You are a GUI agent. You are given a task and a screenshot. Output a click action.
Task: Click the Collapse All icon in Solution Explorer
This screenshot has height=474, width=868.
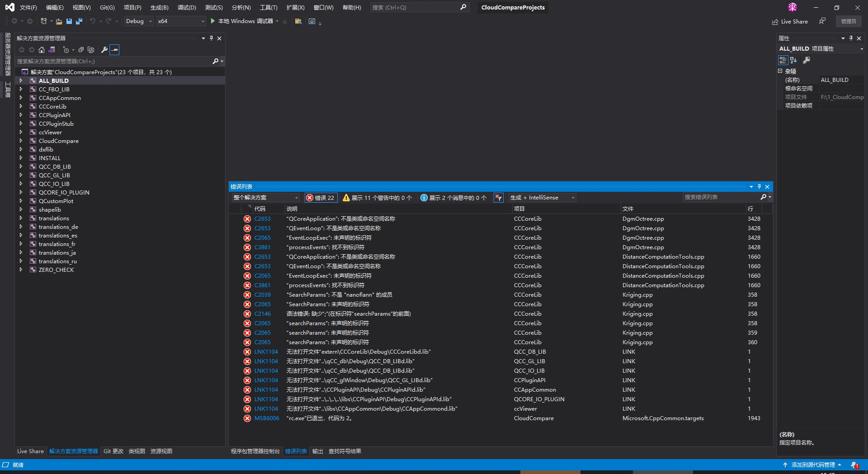81,50
